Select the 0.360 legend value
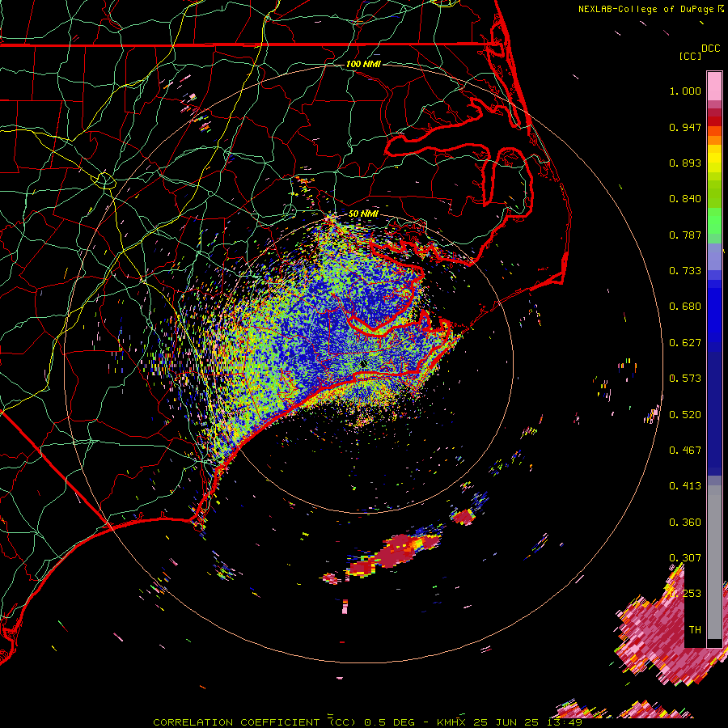 (x=685, y=523)
